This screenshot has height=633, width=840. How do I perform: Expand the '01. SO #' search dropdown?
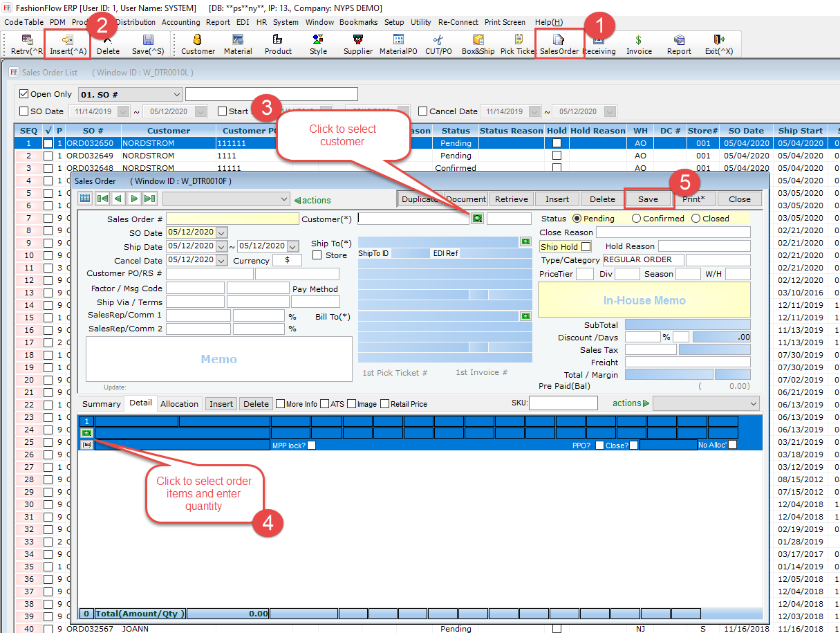176,94
